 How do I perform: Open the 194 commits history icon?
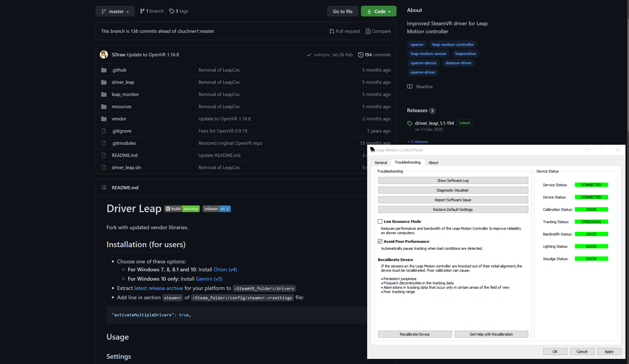click(x=374, y=55)
